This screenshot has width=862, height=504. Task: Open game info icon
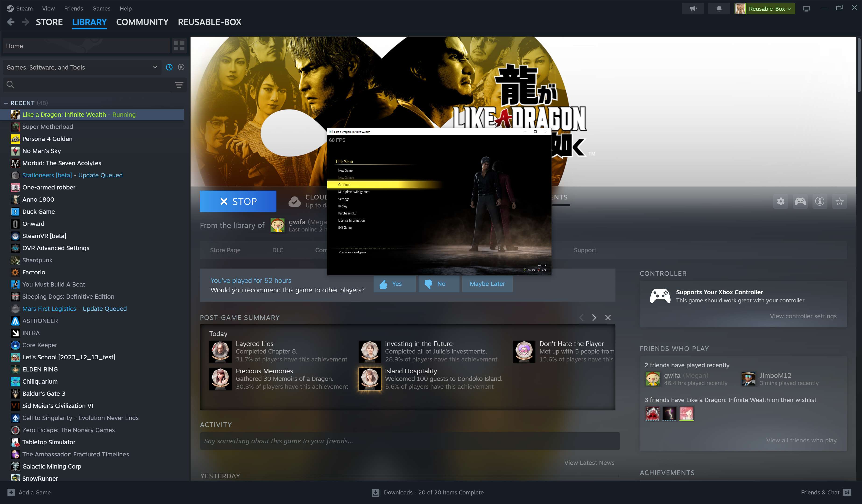[x=820, y=201]
